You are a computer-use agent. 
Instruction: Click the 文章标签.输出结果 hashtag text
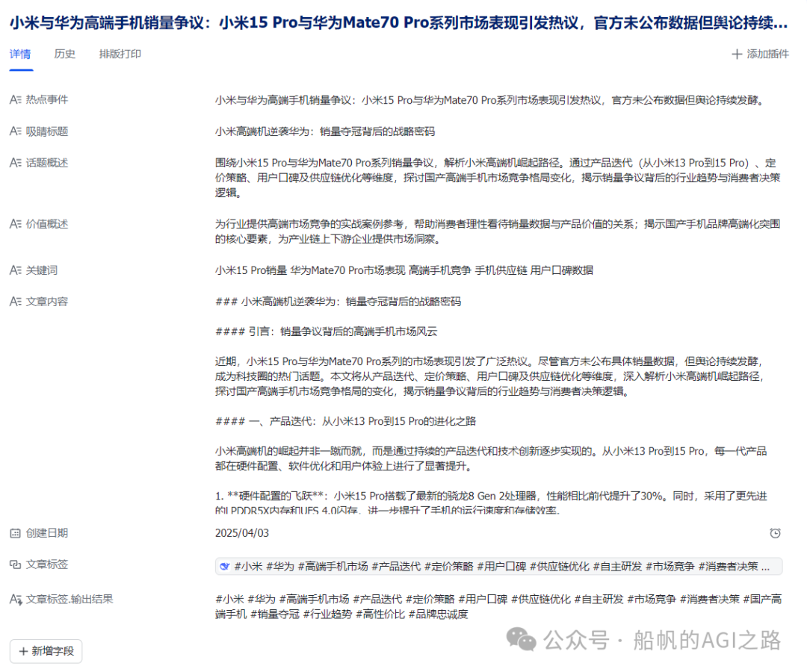pyautogui.click(x=498, y=607)
